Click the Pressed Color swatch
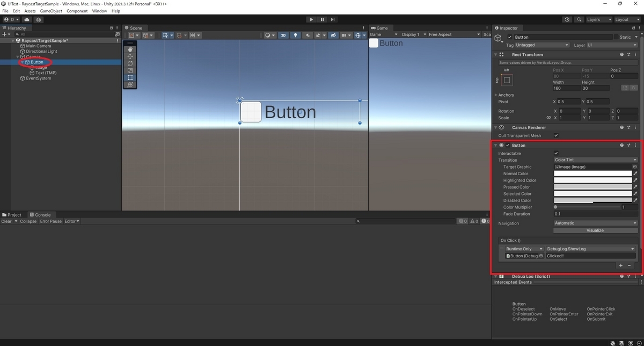Image resolution: width=644 pixels, height=346 pixels. (x=593, y=187)
